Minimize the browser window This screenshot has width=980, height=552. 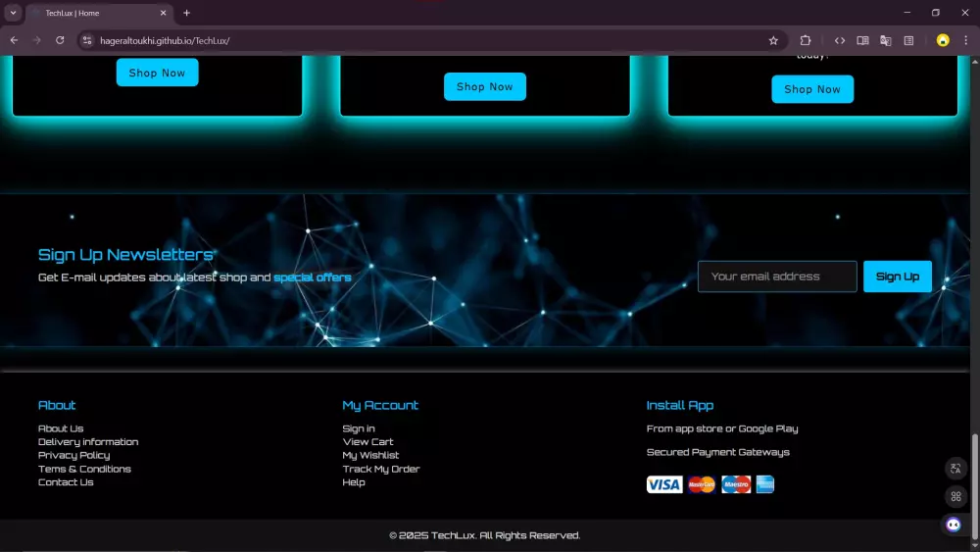pos(906,13)
